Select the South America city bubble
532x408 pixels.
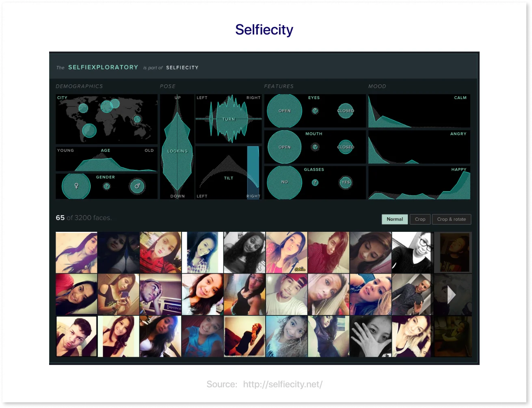coord(89,131)
